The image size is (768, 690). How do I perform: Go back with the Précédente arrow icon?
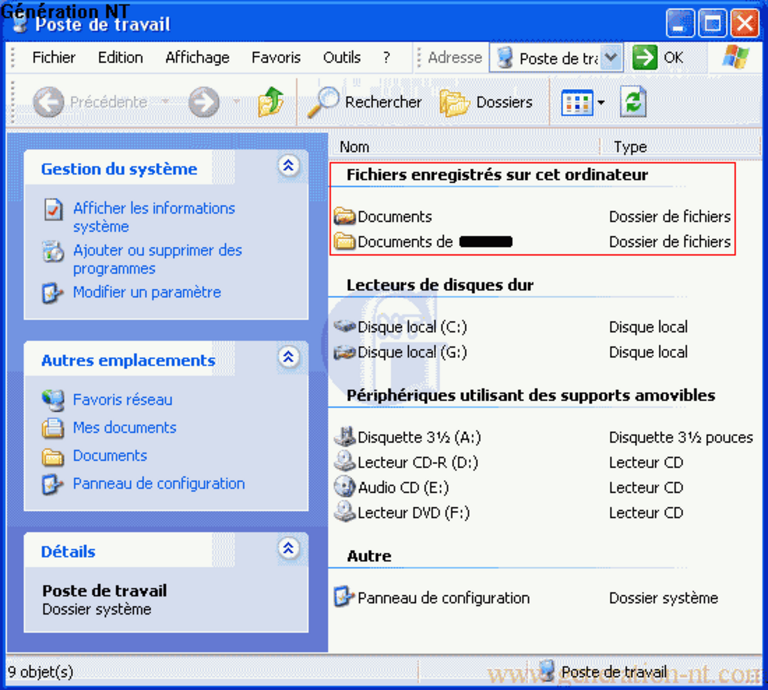click(48, 102)
